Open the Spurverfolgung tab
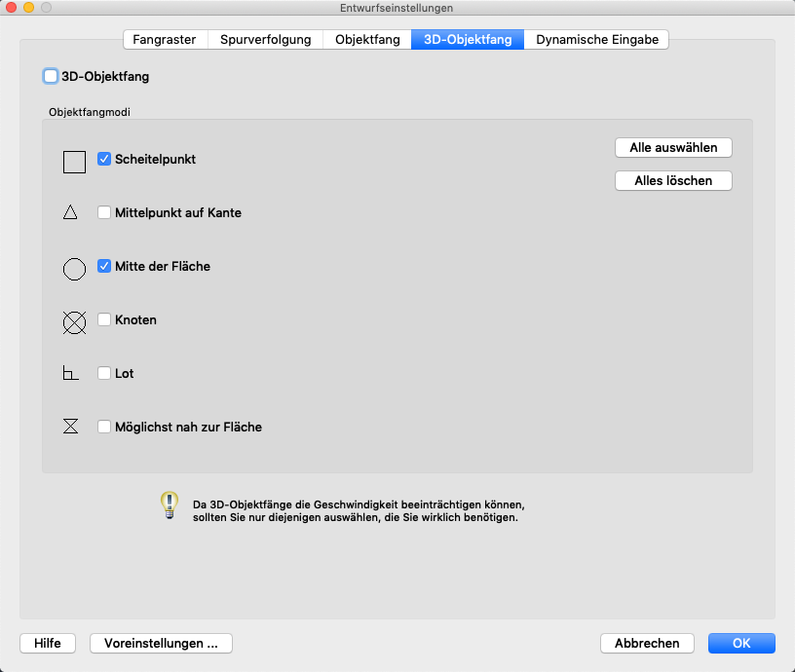795x672 pixels. click(265, 40)
